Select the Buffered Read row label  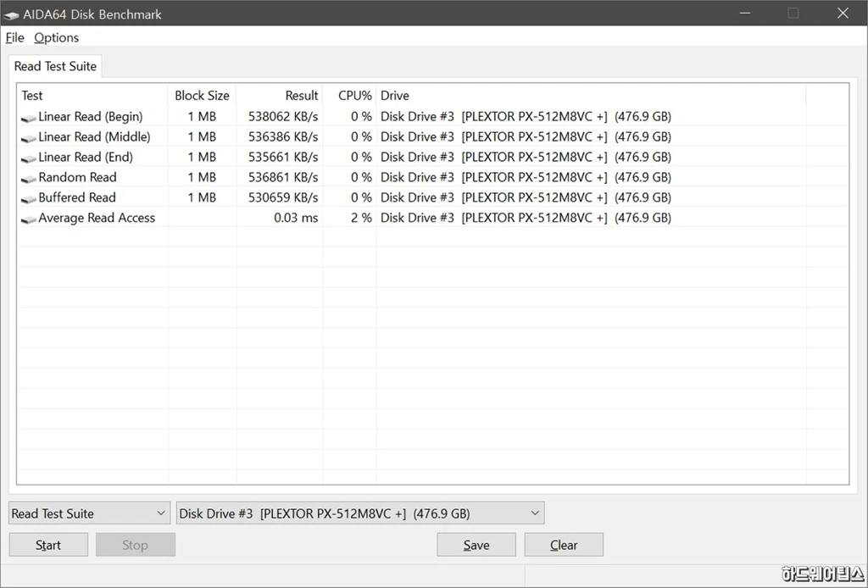click(77, 197)
